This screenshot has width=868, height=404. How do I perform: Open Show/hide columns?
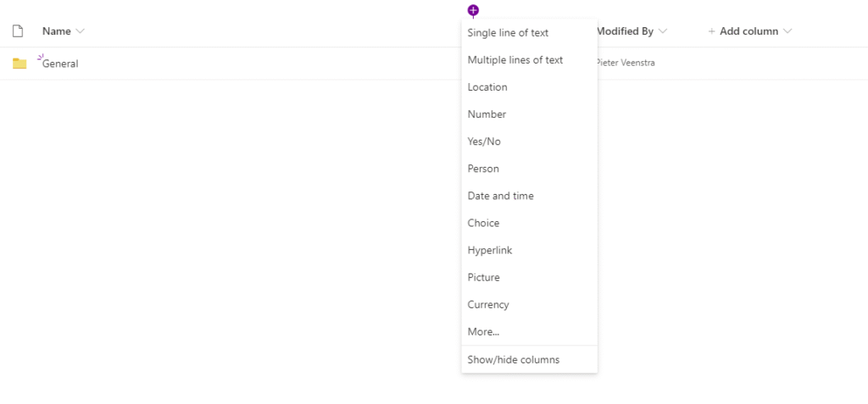tap(529, 360)
